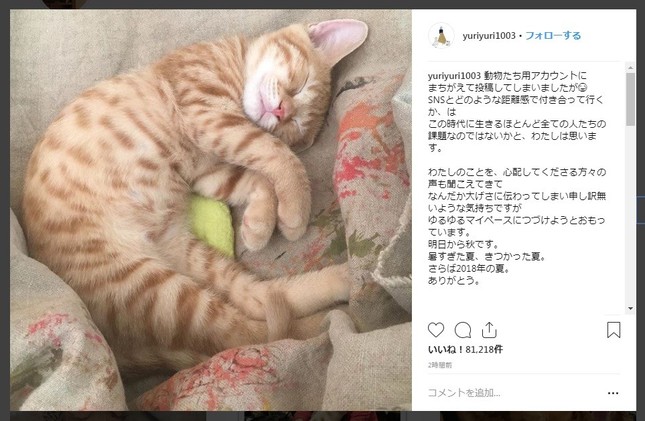
Task: Click the green toy in the kitten photo
Action: [x=212, y=224]
